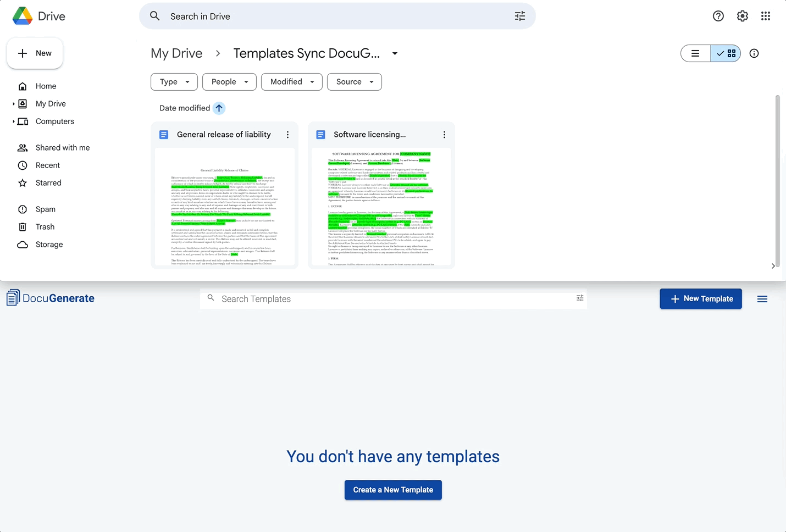
Task: Click the Docs icon on Software licensing card
Action: point(320,135)
